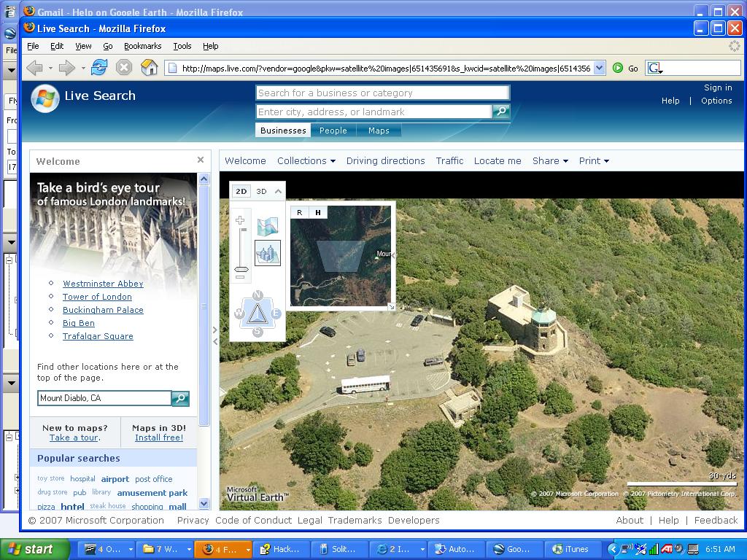Select the Maps search tab
The height and width of the screenshot is (560, 747).
(379, 131)
